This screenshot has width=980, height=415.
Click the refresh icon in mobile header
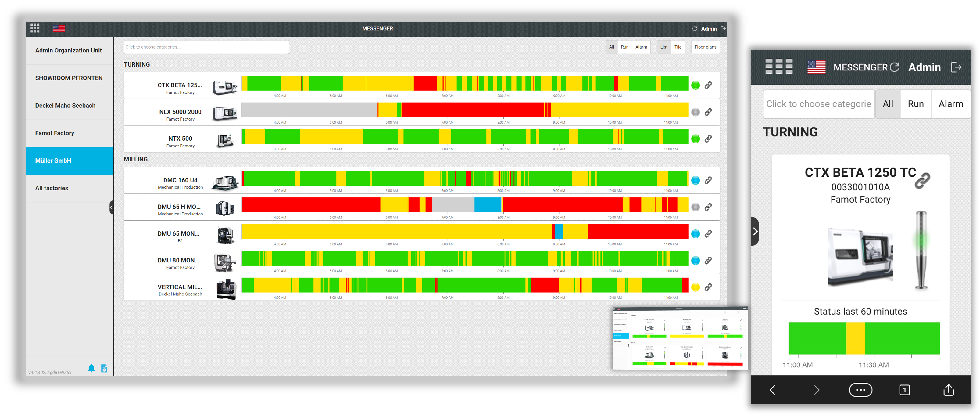(x=894, y=67)
